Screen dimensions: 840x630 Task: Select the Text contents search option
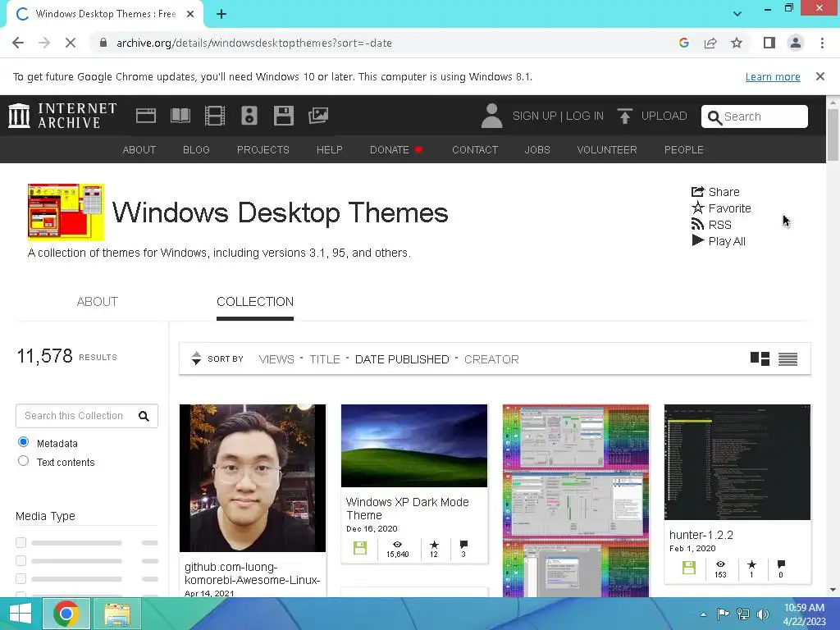coord(23,461)
